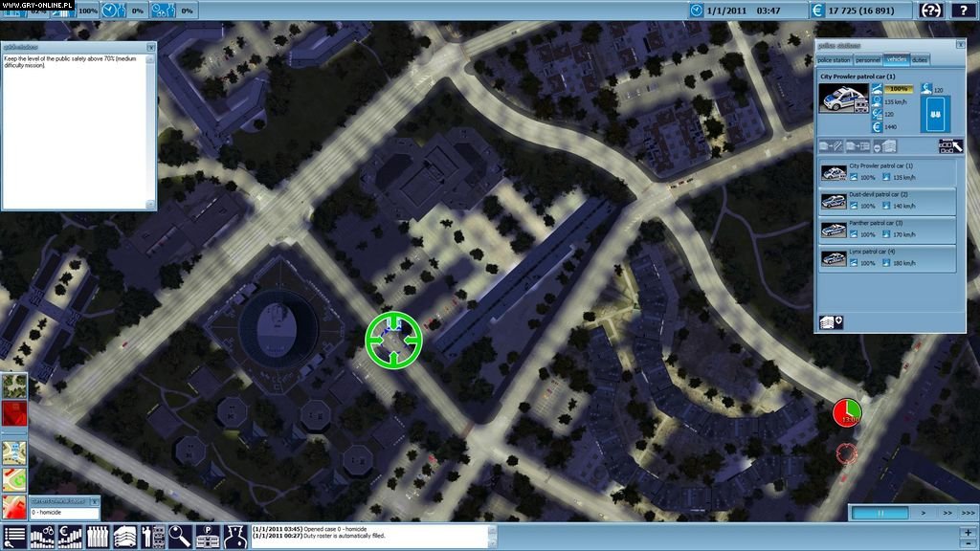Click the euro budget icon

click(x=817, y=11)
